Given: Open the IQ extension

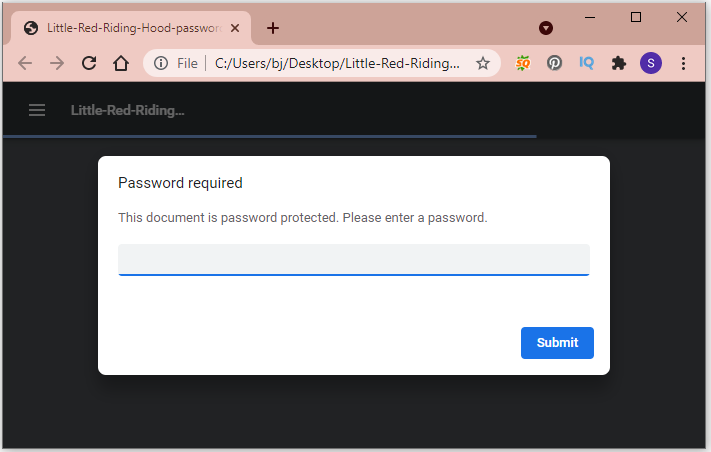Looking at the screenshot, I should coord(586,63).
